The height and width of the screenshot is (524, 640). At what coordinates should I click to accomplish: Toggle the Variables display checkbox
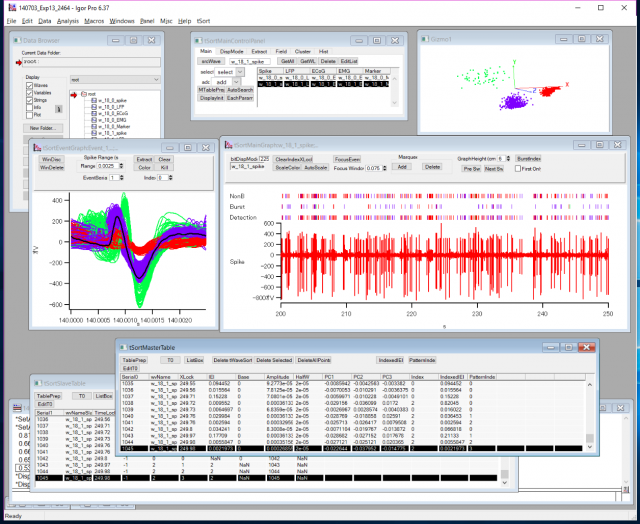pyautogui.click(x=29, y=92)
